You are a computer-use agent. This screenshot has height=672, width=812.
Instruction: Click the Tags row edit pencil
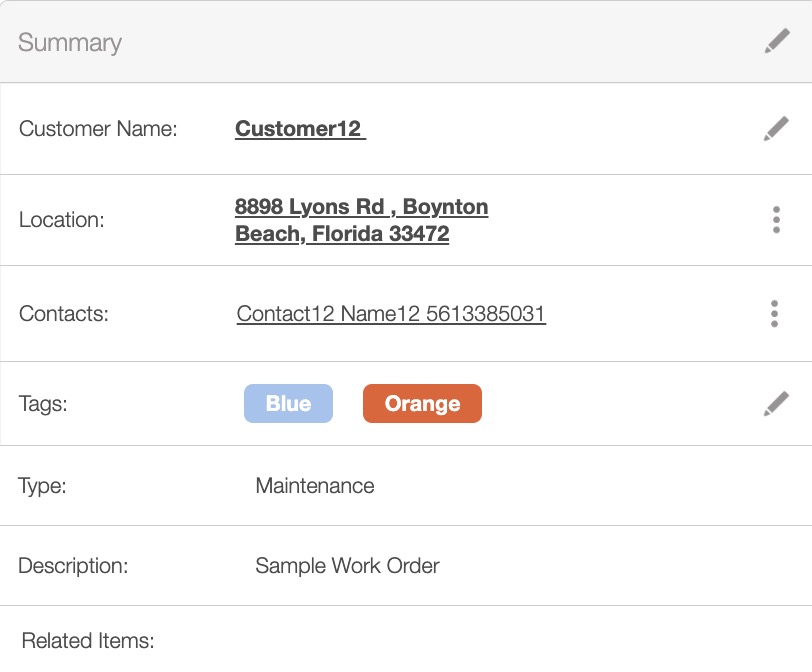776,404
